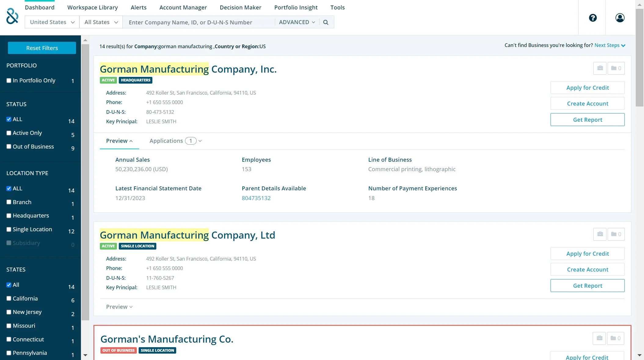Open the Account Manager menu

coord(183,7)
